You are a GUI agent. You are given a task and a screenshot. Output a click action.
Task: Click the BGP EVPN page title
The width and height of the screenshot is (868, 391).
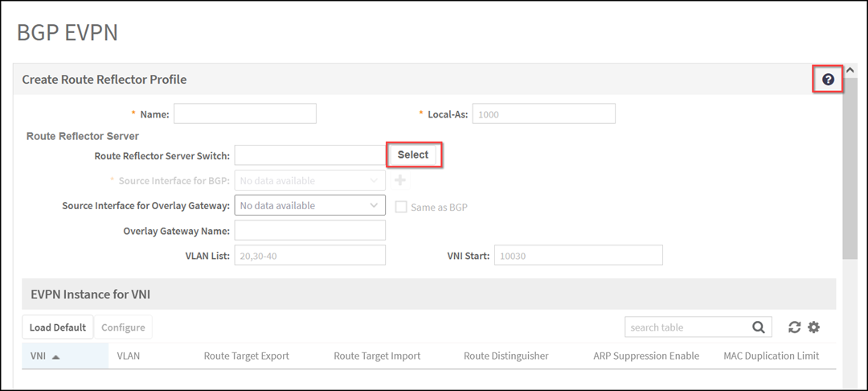pos(67,32)
